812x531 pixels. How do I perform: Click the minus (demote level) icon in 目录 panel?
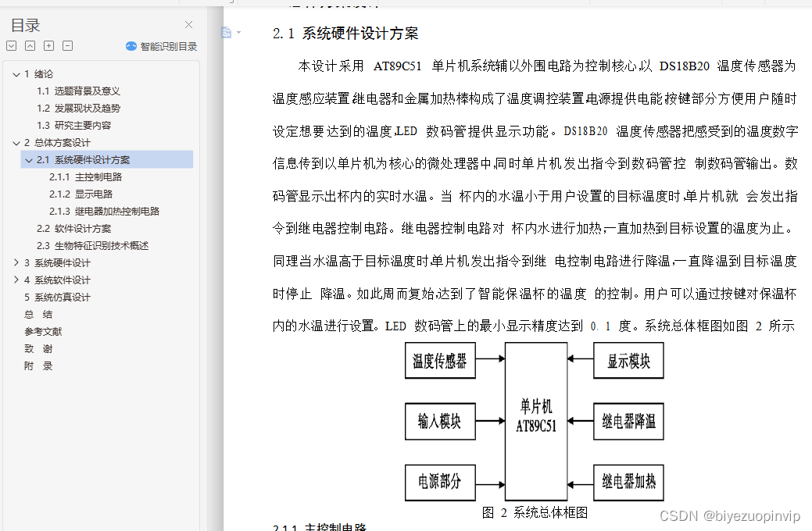[x=67, y=45]
